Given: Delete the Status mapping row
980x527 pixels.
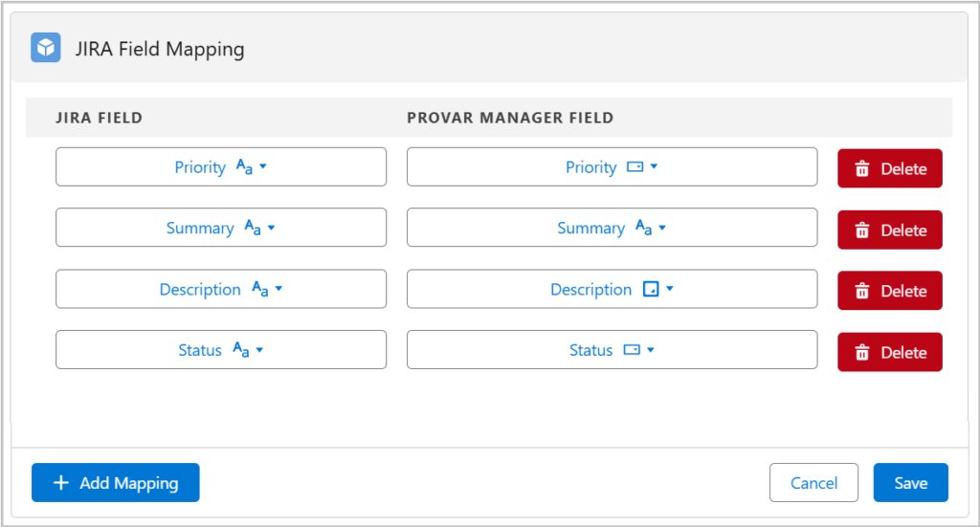Looking at the screenshot, I should pyautogui.click(x=890, y=353).
